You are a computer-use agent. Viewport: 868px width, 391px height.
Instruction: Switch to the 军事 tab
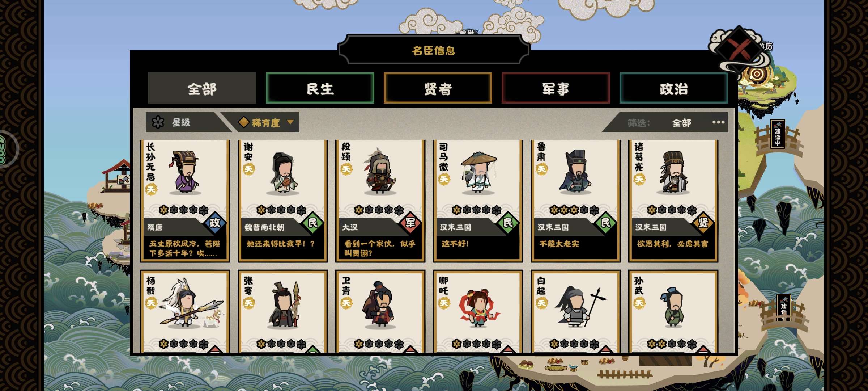pyautogui.click(x=556, y=88)
